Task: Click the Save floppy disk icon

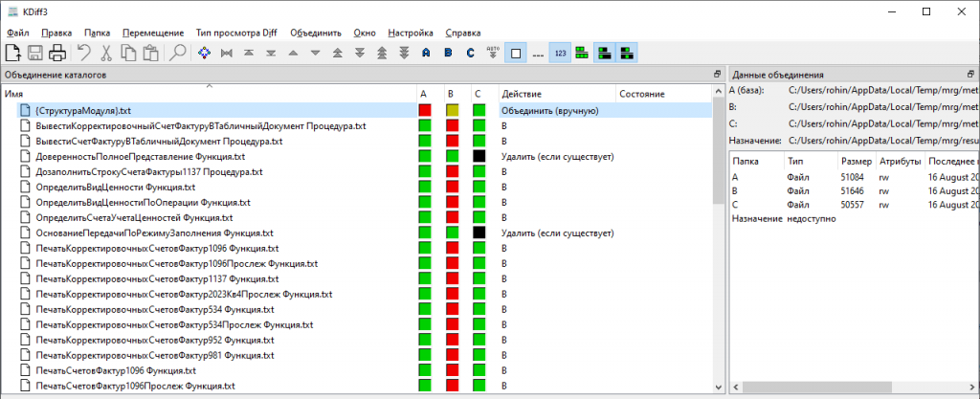Action: (35, 53)
